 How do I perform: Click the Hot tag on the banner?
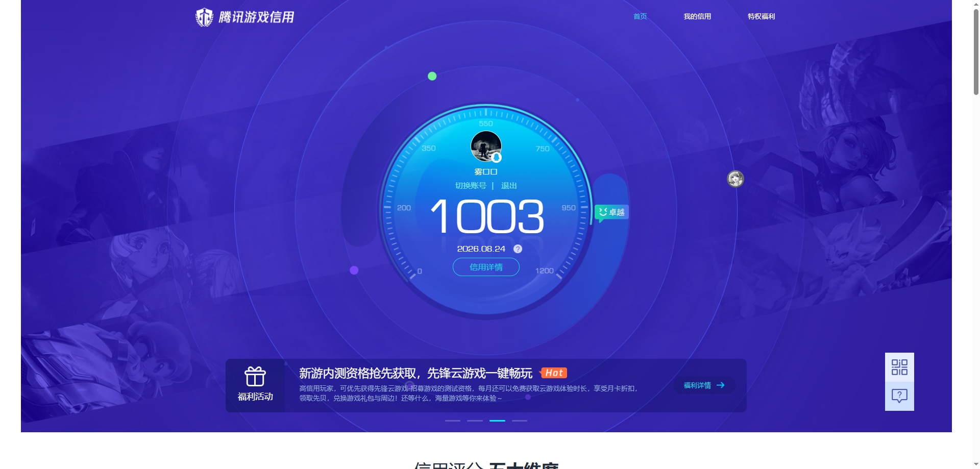point(554,373)
